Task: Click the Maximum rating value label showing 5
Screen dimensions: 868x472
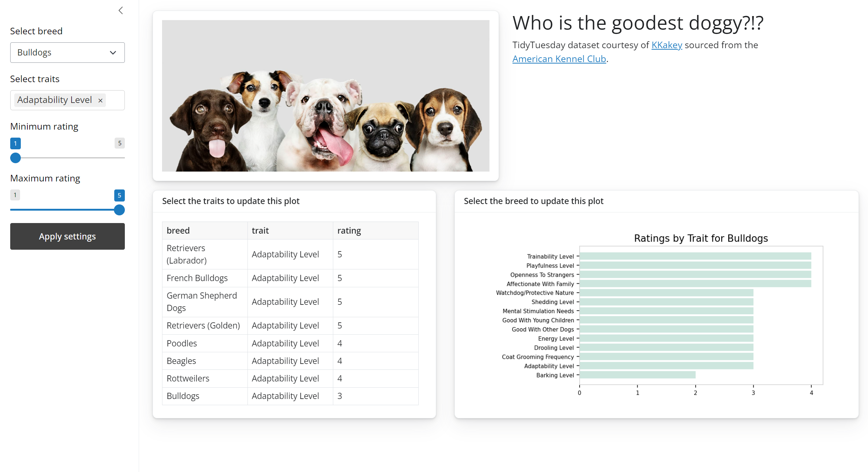Action: click(x=119, y=195)
